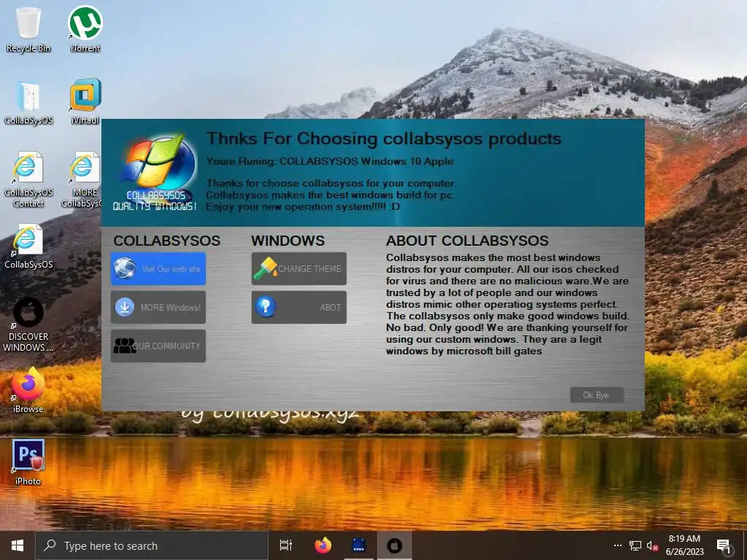Select the apple icon taskbar app
The height and width of the screenshot is (560, 747).
pyautogui.click(x=395, y=545)
